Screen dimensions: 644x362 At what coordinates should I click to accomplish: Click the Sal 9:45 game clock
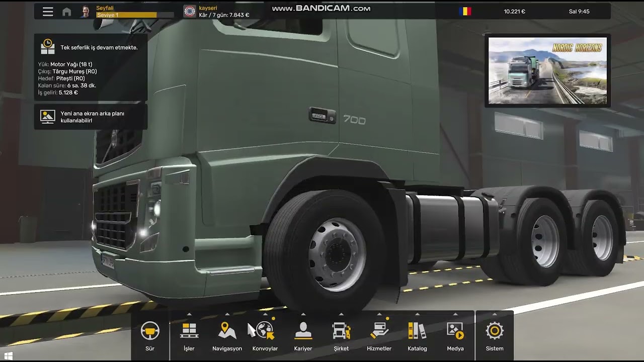click(x=579, y=11)
